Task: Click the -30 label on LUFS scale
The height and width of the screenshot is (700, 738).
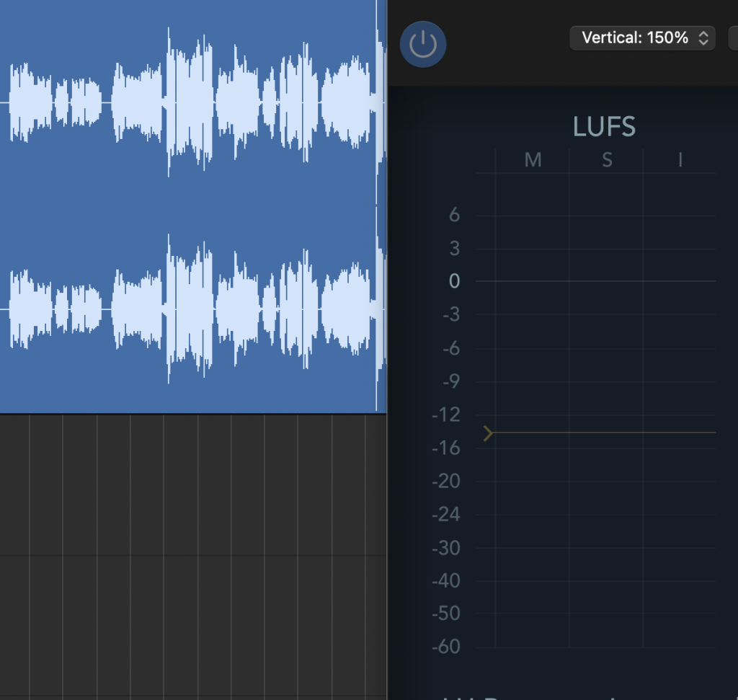Action: pyautogui.click(x=446, y=548)
